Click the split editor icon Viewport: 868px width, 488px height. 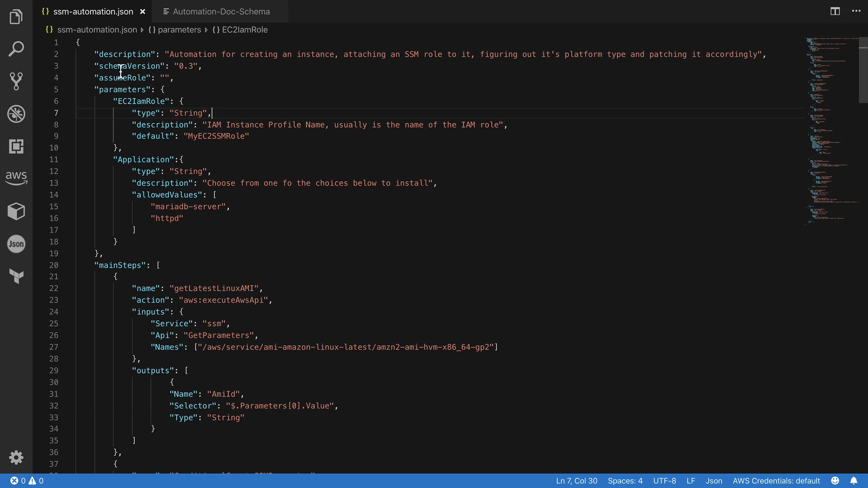[835, 11]
